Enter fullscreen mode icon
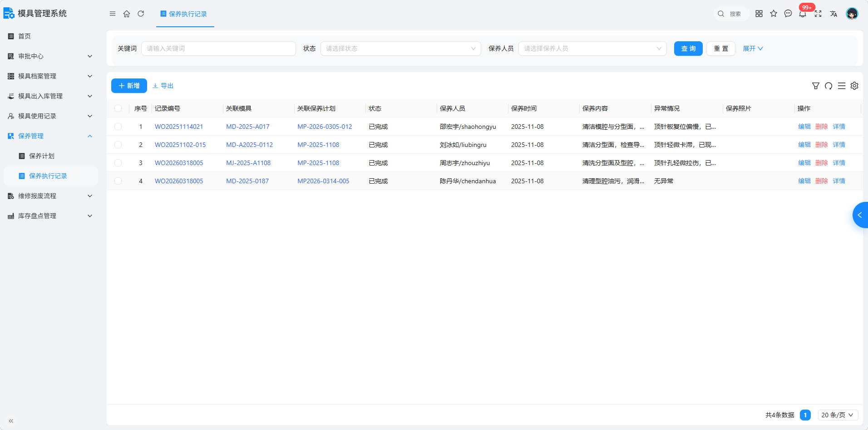The width and height of the screenshot is (868, 430). tap(818, 14)
